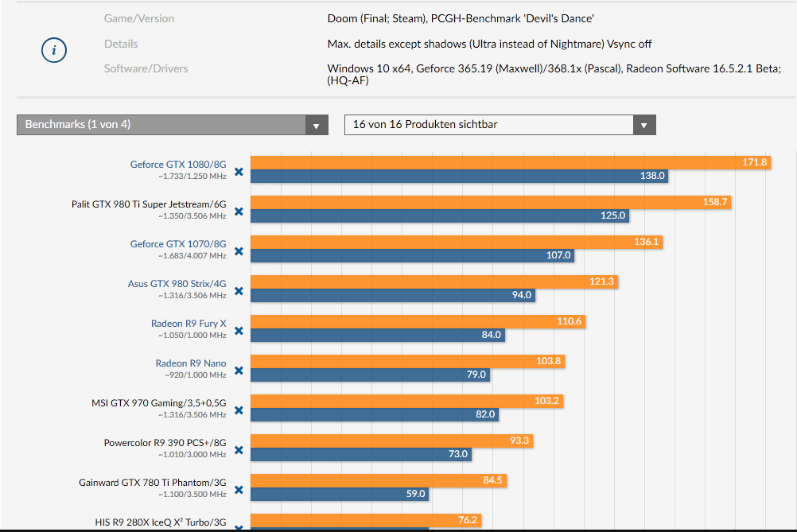Screen dimensions: 797x532
Task: Remove Palit GTX 980 Ti Super Jetstream entry
Action: (238, 212)
